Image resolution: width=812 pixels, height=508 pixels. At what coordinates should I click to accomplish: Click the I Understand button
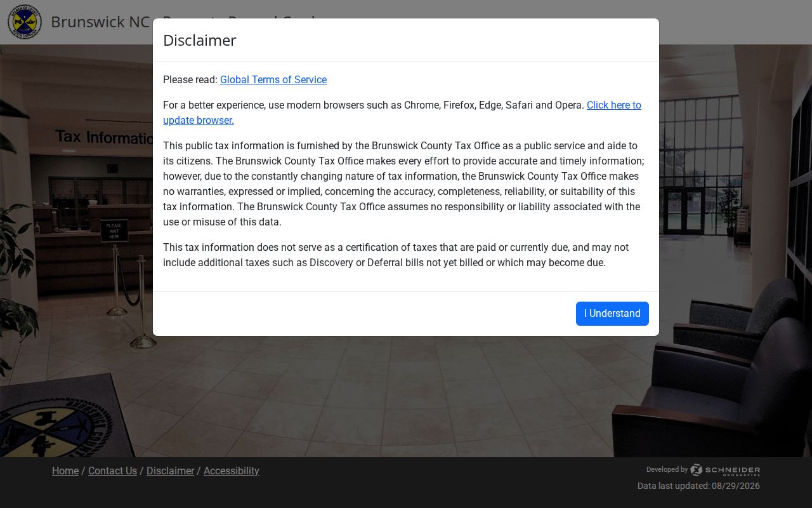click(x=612, y=314)
